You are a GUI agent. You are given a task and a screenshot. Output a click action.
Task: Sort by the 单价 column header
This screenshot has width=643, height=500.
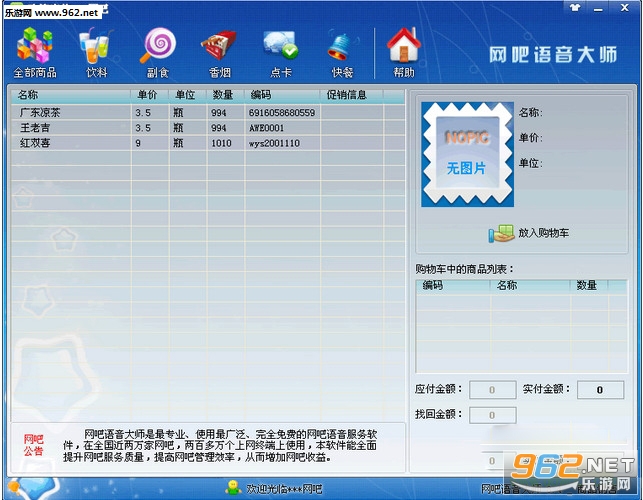click(150, 95)
